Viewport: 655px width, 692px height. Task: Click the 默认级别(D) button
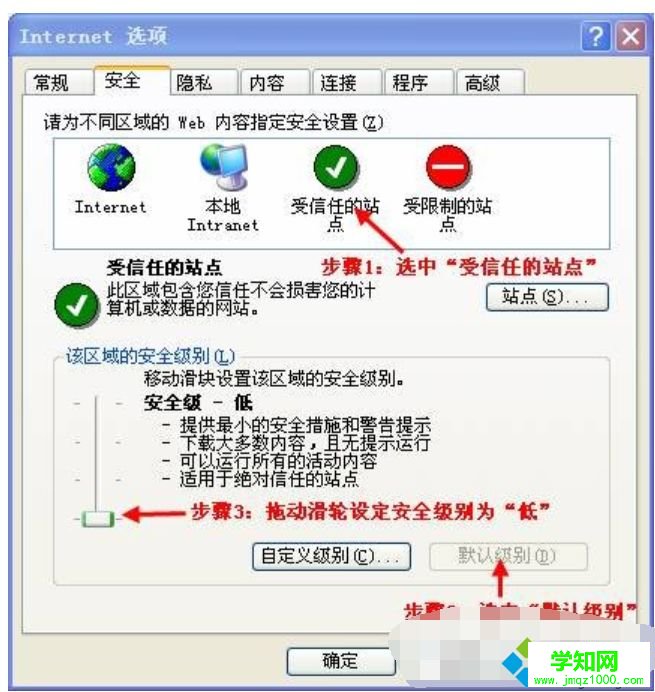coord(508,557)
